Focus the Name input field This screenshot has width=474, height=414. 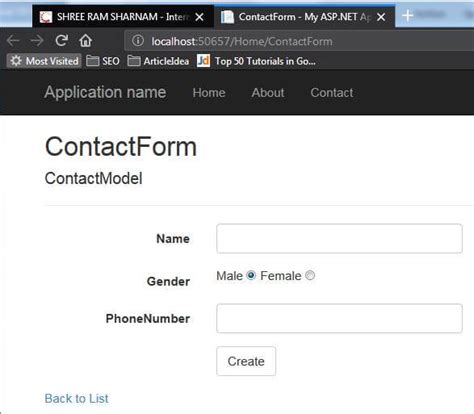click(339, 239)
